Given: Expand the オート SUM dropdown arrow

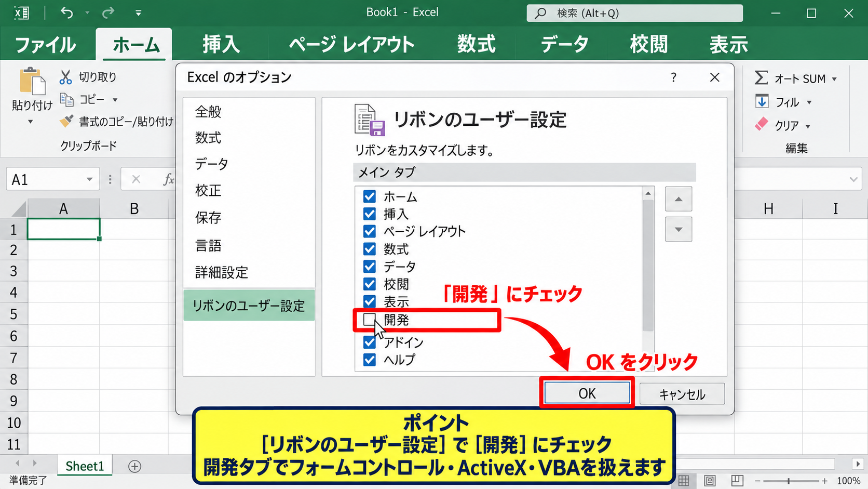Looking at the screenshot, I should (x=834, y=80).
